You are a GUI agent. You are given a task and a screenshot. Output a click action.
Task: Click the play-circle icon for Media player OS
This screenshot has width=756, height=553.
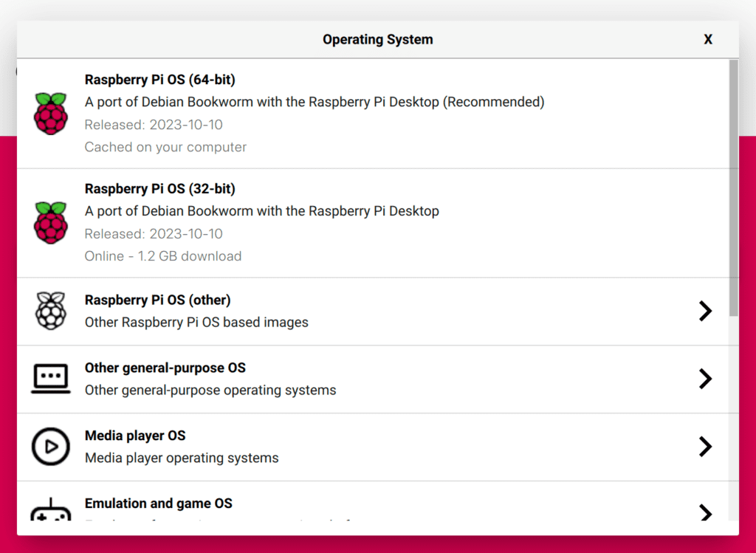(x=51, y=447)
